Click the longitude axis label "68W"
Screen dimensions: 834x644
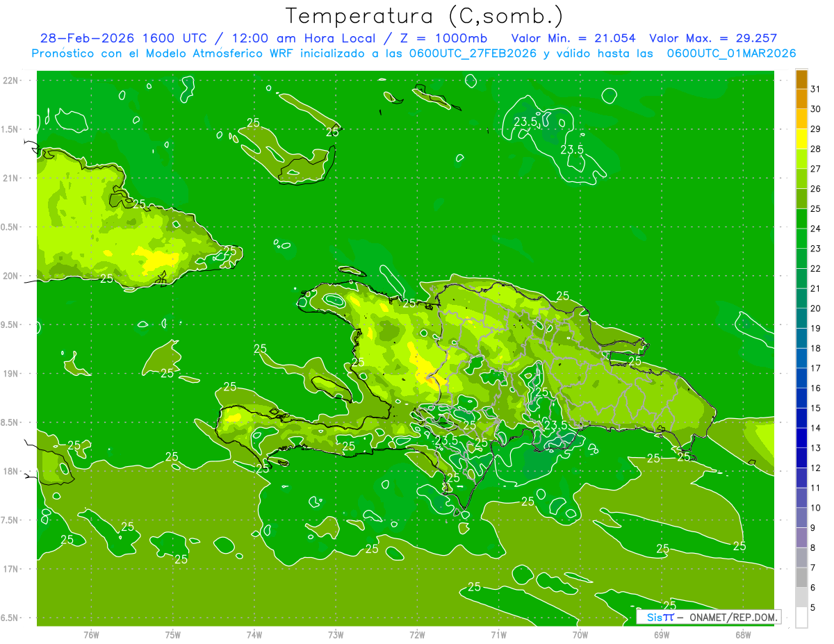(742, 635)
